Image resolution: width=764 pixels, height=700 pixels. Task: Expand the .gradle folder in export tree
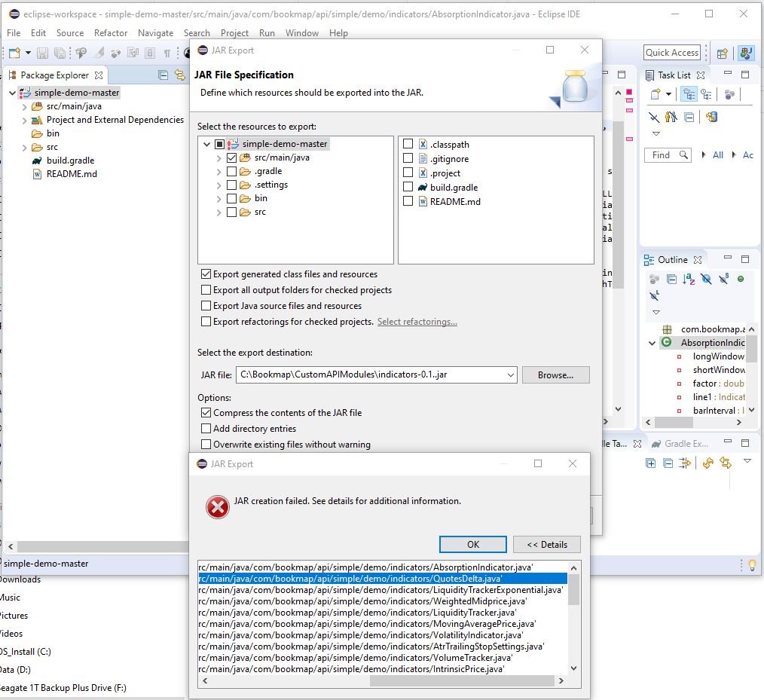click(219, 171)
